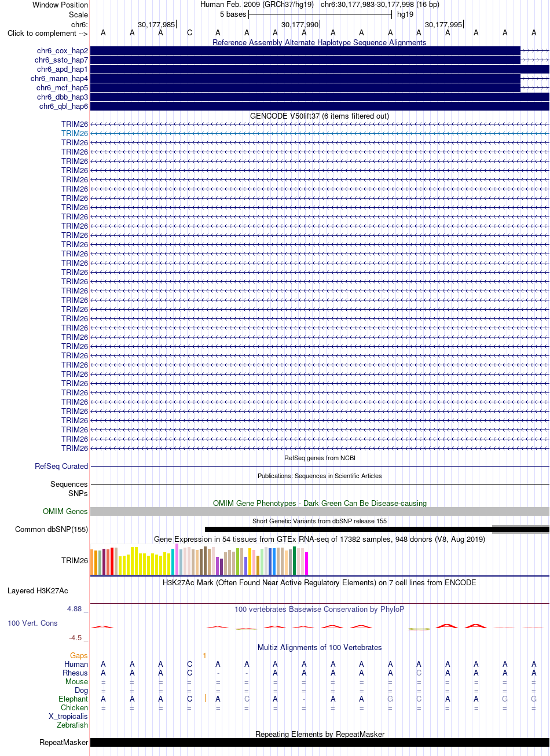This screenshot has height=756, width=550.
Task: Open Short Genetic Variants from dbSNP title
Action: 320,521
